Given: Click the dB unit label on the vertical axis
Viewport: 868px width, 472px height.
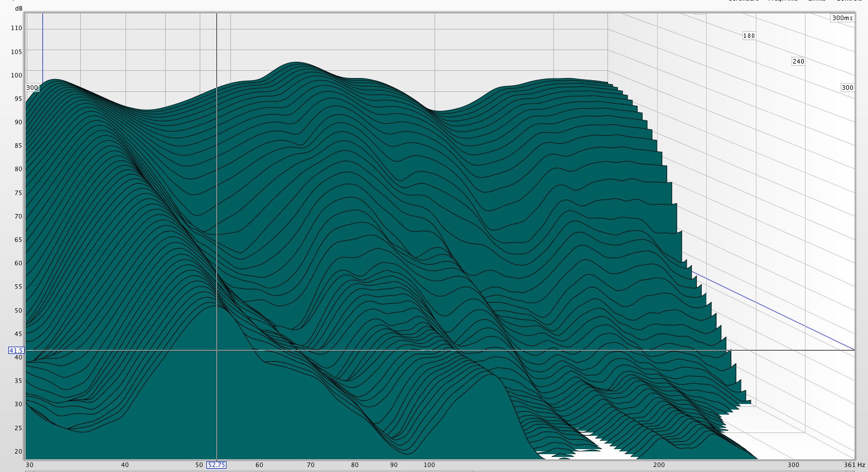Looking at the screenshot, I should (19, 9).
